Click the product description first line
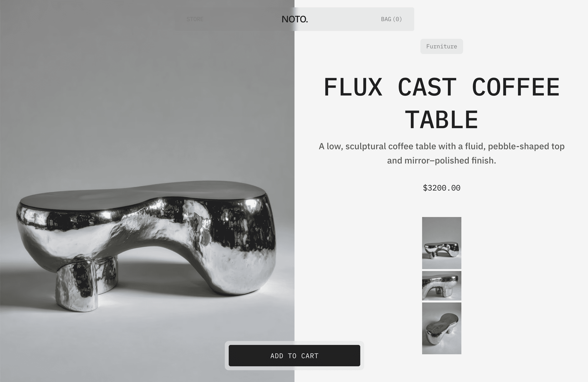Viewport: 588px width, 382px height. pos(441,146)
